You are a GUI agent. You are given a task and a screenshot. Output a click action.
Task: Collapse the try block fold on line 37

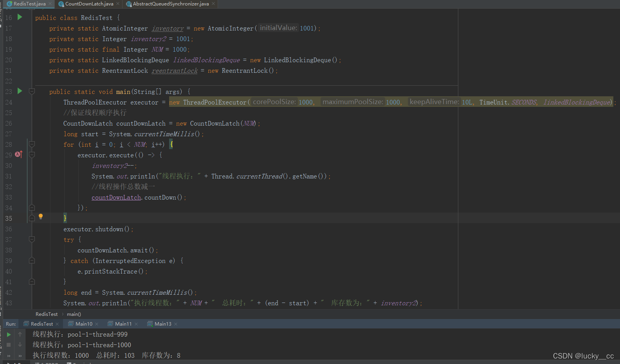(32, 239)
